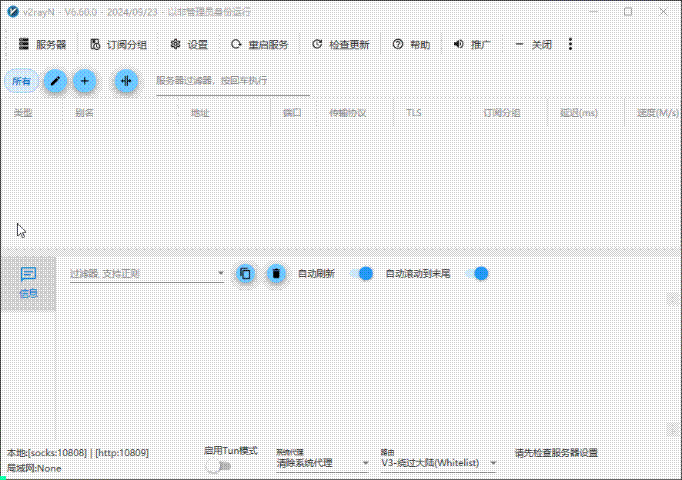This screenshot has height=480, width=682.
Task: Open the three-dot overflow menu
Action: pos(570,44)
